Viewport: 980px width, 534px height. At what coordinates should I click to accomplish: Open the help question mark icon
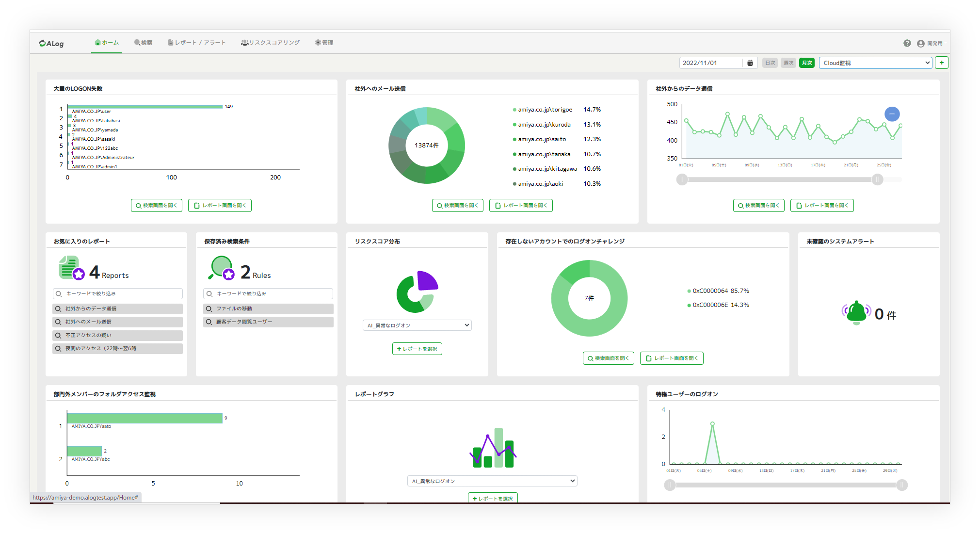(907, 43)
